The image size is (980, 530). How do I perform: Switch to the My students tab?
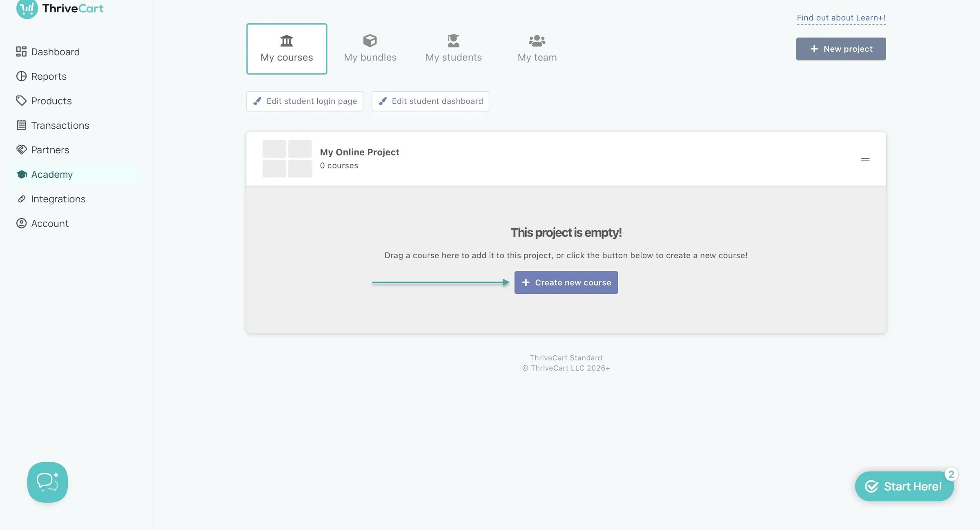pyautogui.click(x=453, y=49)
